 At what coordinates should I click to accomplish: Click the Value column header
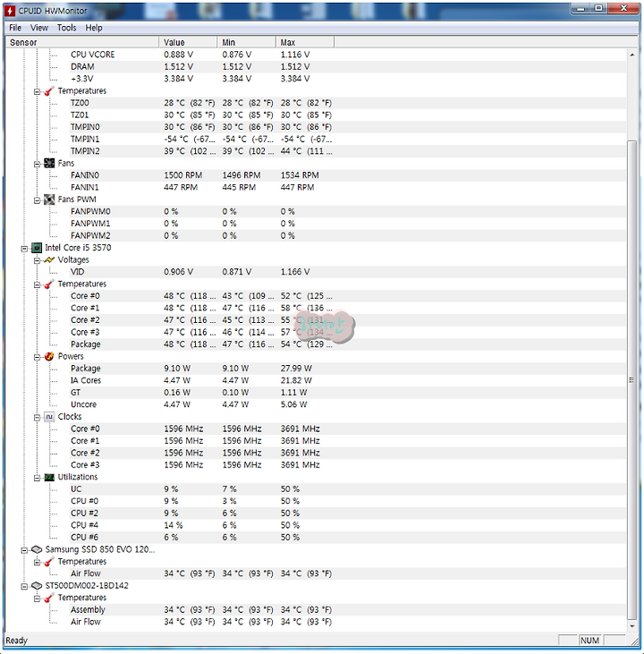pyautogui.click(x=188, y=42)
